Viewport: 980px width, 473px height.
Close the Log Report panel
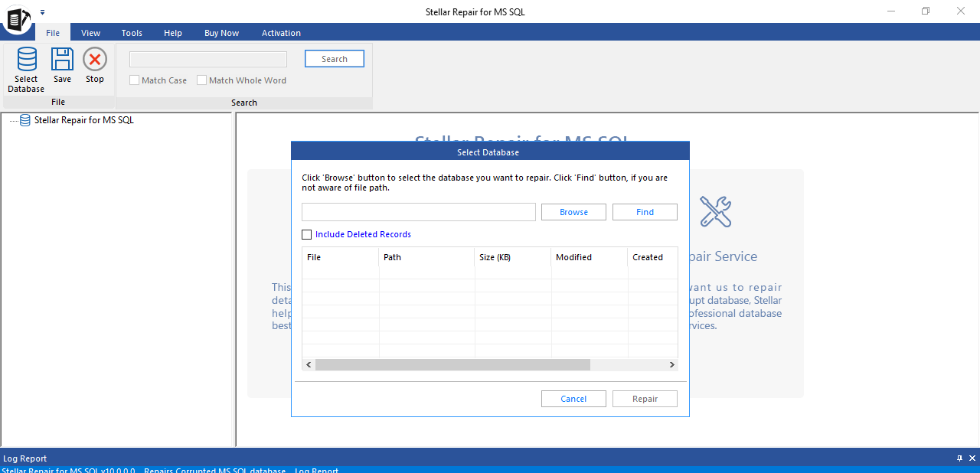(972, 458)
